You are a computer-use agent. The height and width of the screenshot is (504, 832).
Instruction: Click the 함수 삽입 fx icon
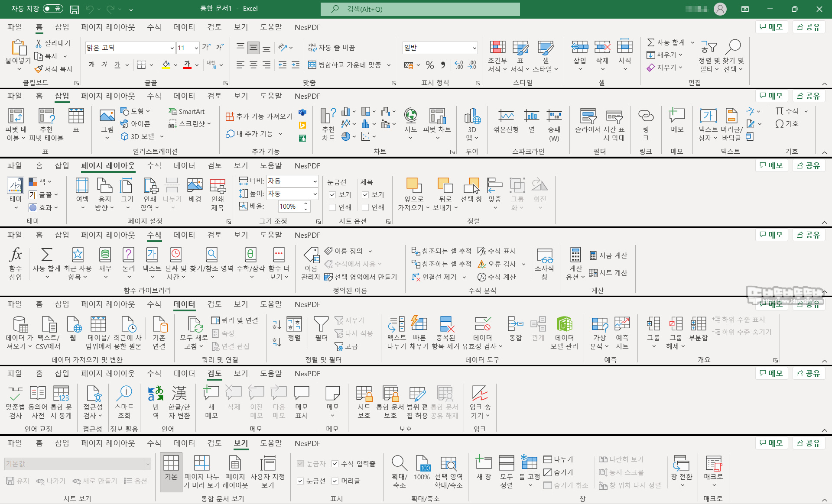point(16,255)
